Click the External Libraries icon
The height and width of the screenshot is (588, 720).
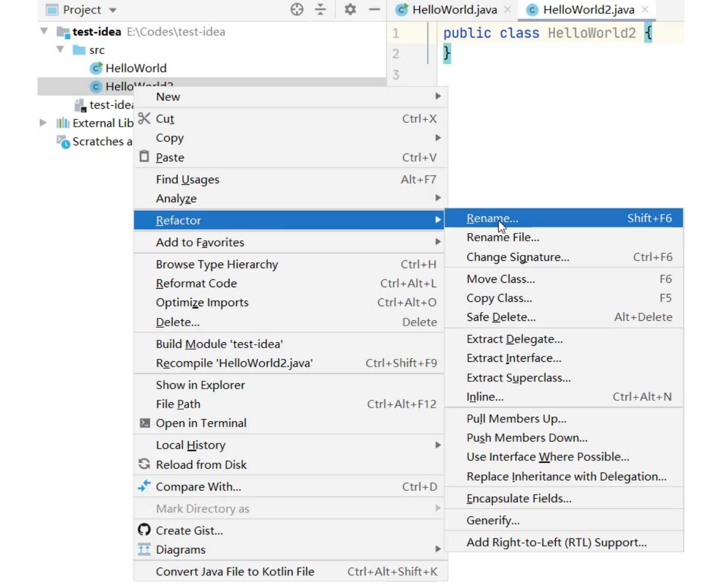tap(63, 123)
